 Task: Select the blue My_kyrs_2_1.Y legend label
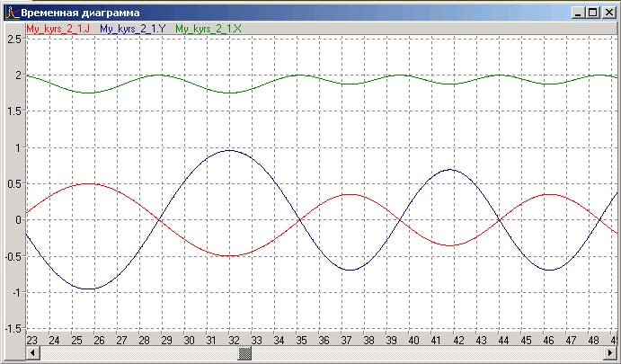coord(133,29)
